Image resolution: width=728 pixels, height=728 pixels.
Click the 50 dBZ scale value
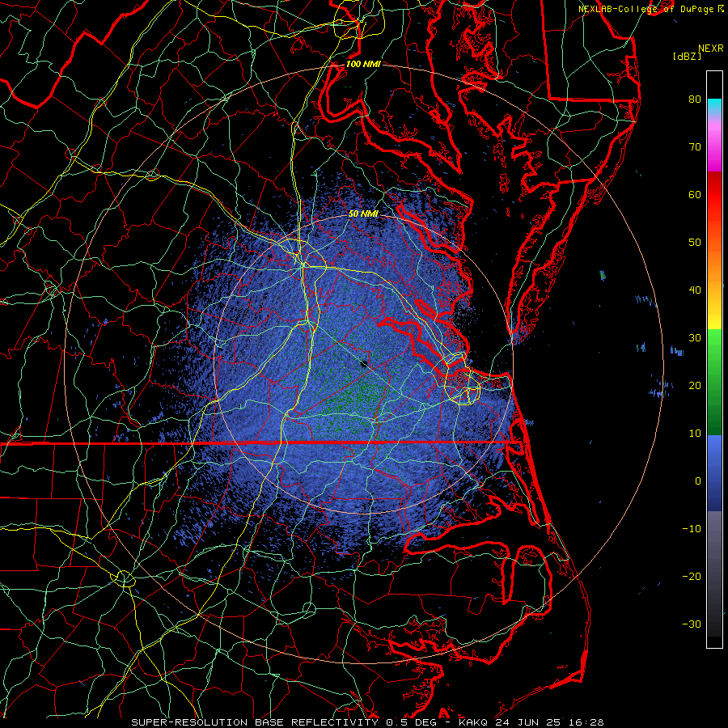point(695,243)
